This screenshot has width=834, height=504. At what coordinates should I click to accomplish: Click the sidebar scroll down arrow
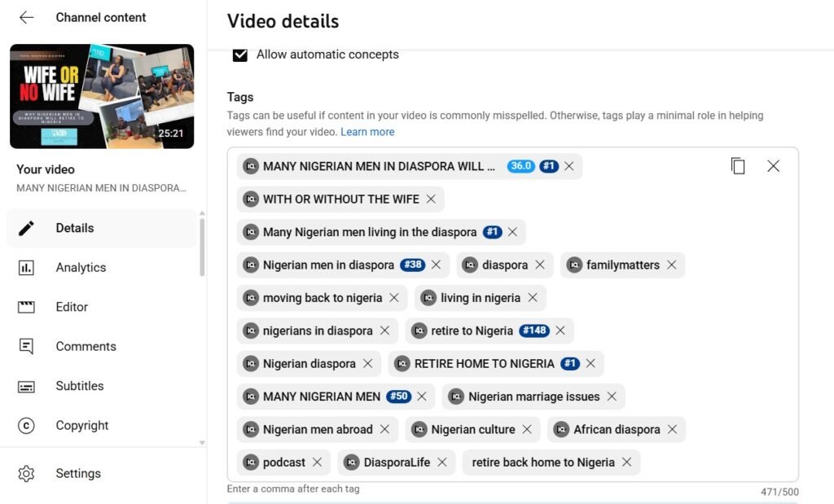[x=202, y=443]
